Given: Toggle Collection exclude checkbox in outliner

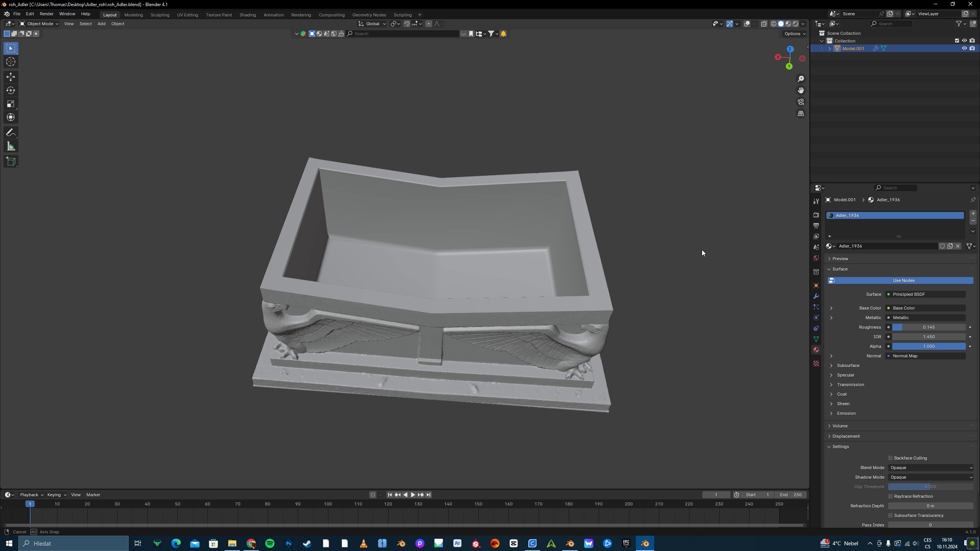Looking at the screenshot, I should (957, 41).
